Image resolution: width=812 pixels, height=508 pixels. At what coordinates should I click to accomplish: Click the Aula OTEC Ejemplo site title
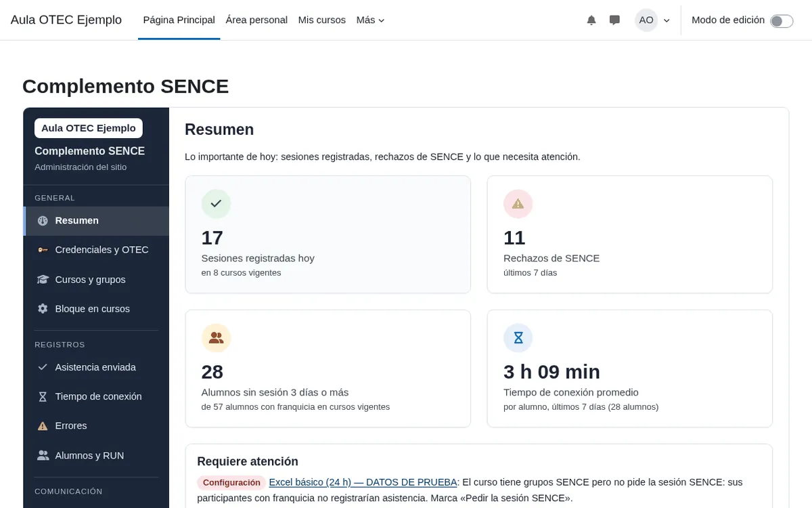(66, 20)
